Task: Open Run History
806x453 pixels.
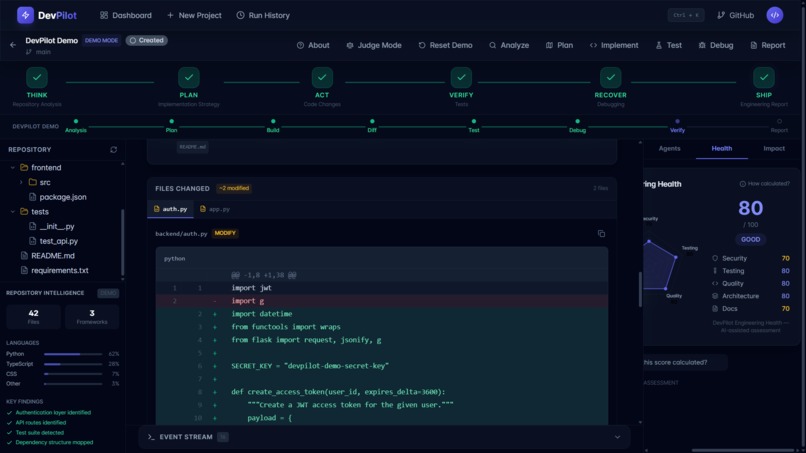Action: pyautogui.click(x=263, y=15)
